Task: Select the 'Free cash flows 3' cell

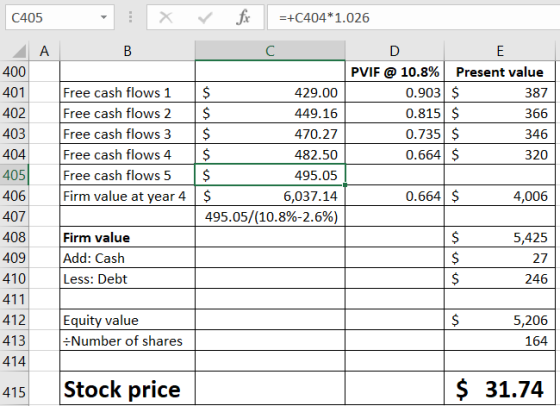Action: [128, 134]
